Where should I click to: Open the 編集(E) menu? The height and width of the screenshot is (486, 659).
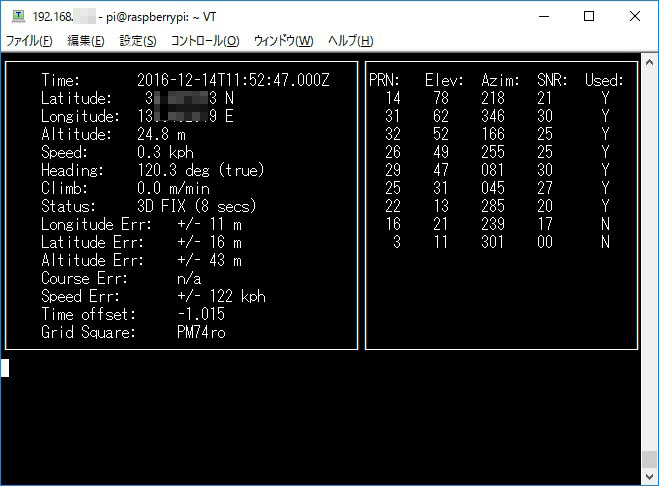point(85,41)
